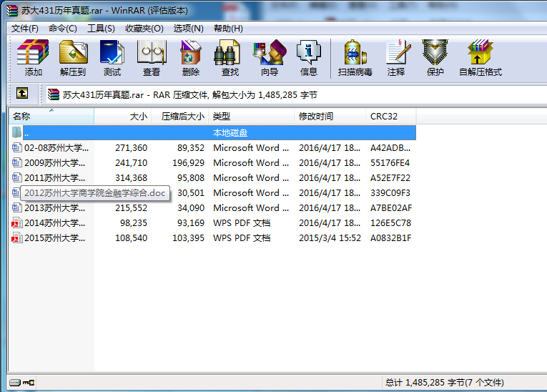Click packed size value 196,929
This screenshot has width=547, height=392.
(188, 162)
